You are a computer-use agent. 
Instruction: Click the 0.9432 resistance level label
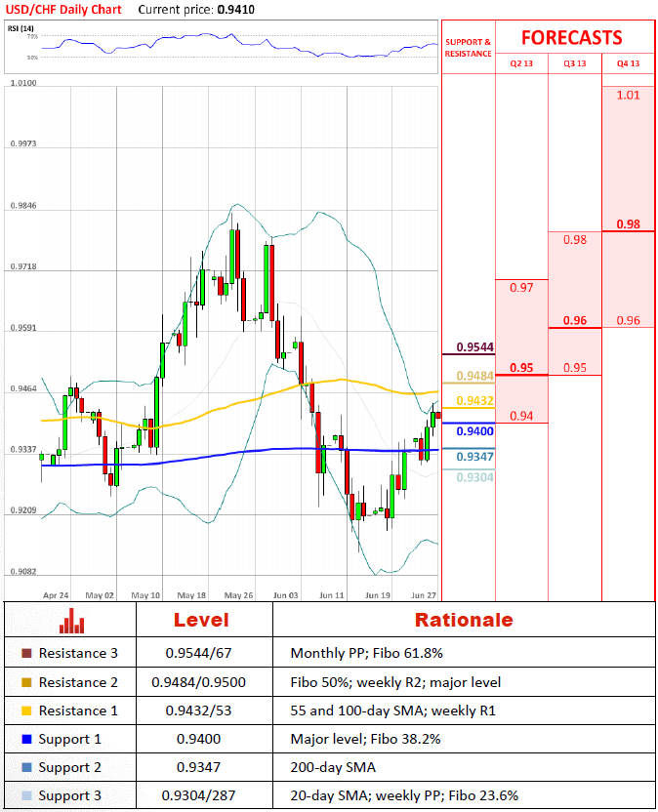click(474, 401)
